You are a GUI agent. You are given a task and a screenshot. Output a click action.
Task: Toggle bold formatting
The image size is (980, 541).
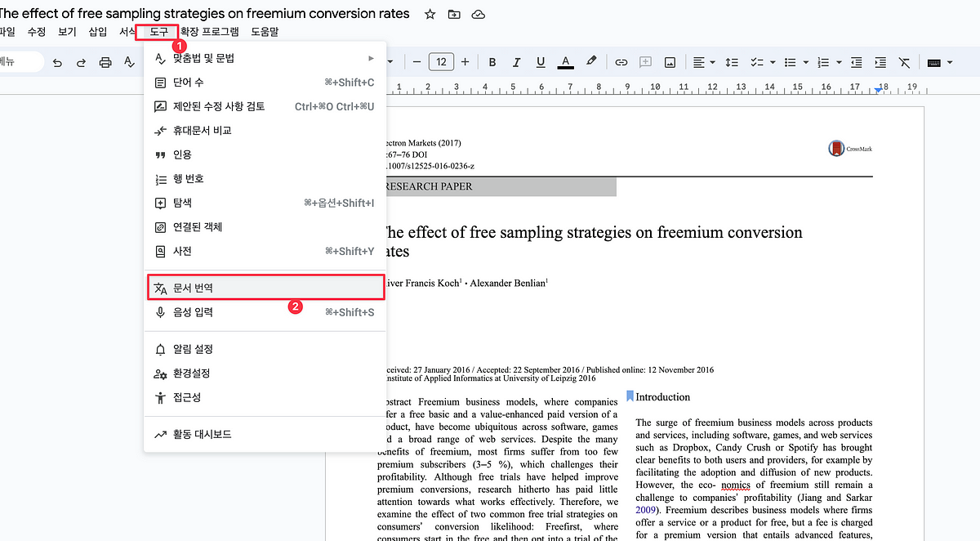pyautogui.click(x=492, y=62)
